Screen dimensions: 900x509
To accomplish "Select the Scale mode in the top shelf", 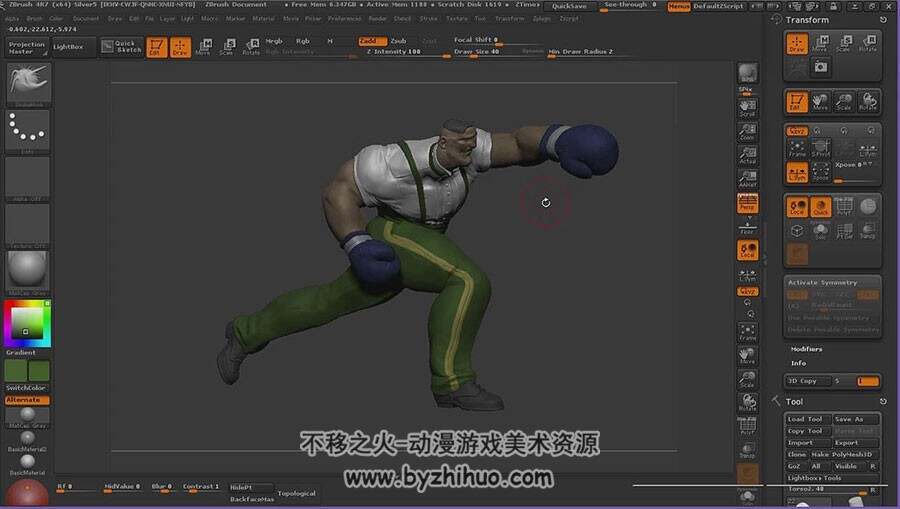I will tap(227, 47).
